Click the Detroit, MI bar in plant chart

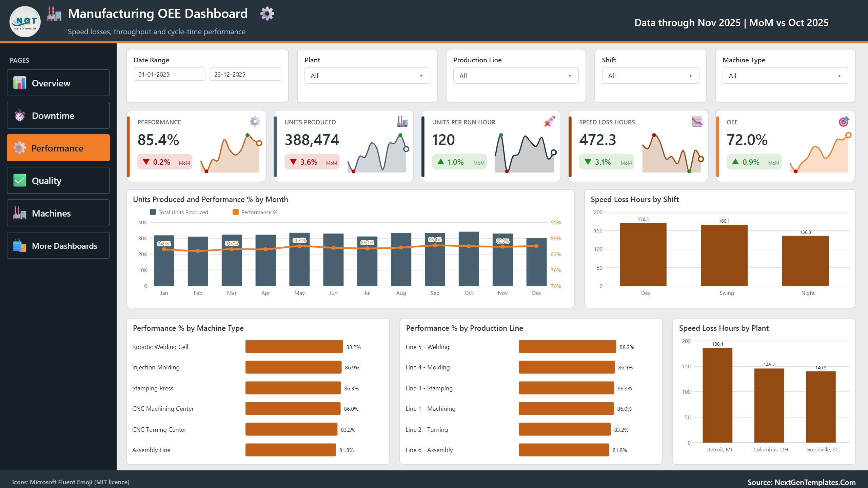[717, 395]
